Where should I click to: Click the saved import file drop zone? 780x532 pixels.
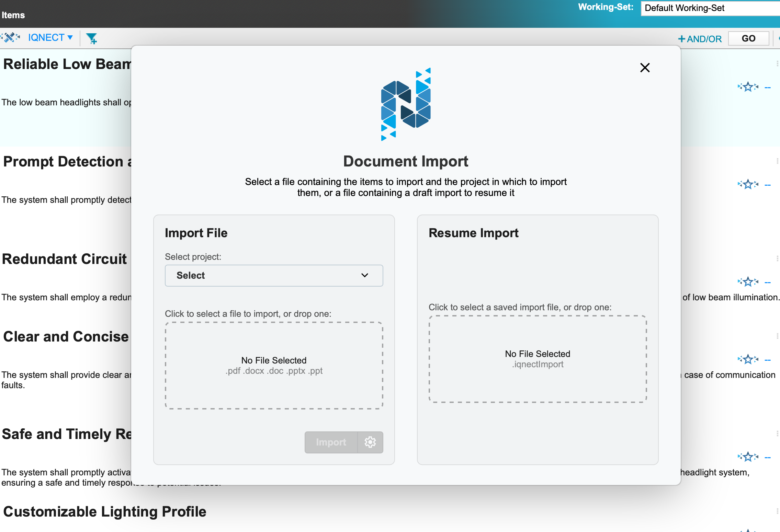537,359
